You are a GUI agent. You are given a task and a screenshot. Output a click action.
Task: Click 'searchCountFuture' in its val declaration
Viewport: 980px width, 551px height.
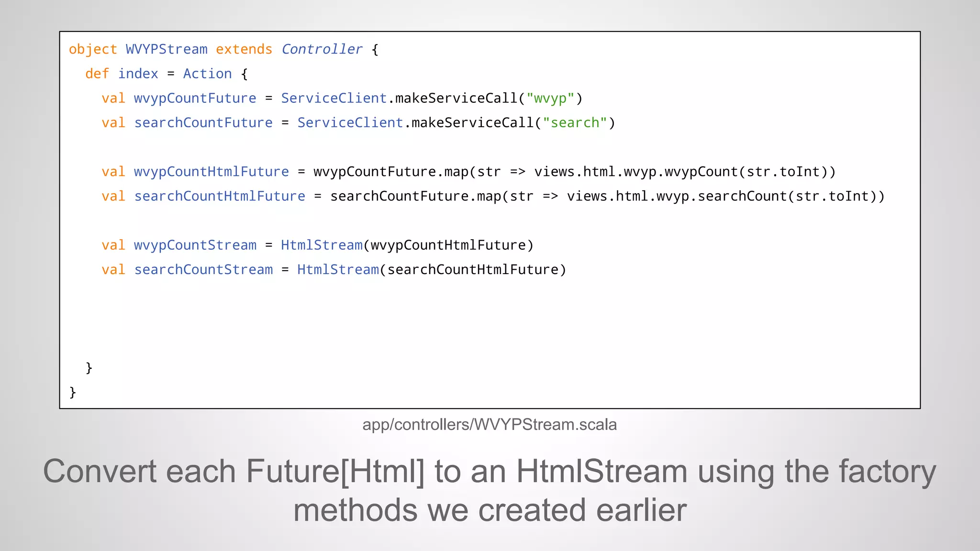(203, 122)
